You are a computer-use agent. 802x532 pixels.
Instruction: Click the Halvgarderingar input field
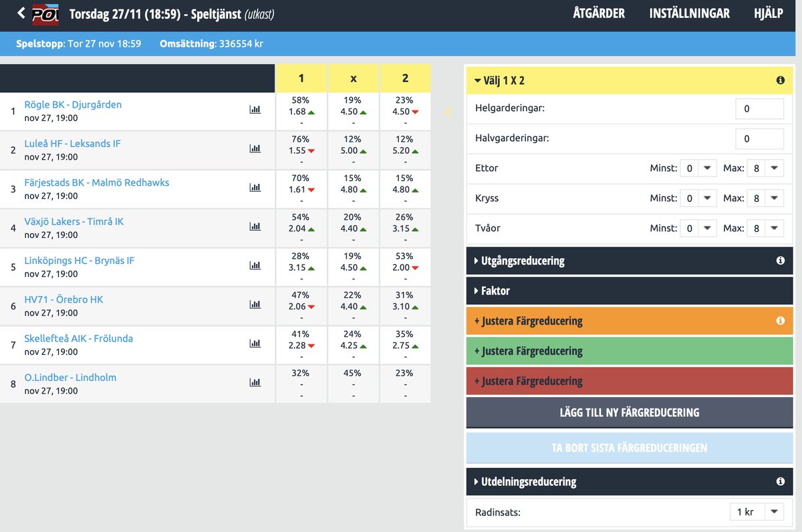[759, 138]
